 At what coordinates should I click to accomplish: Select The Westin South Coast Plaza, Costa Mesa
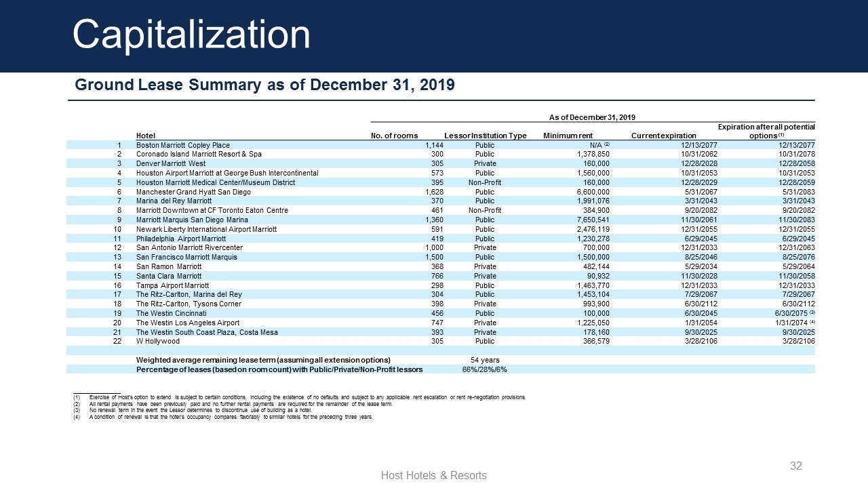tap(207, 332)
